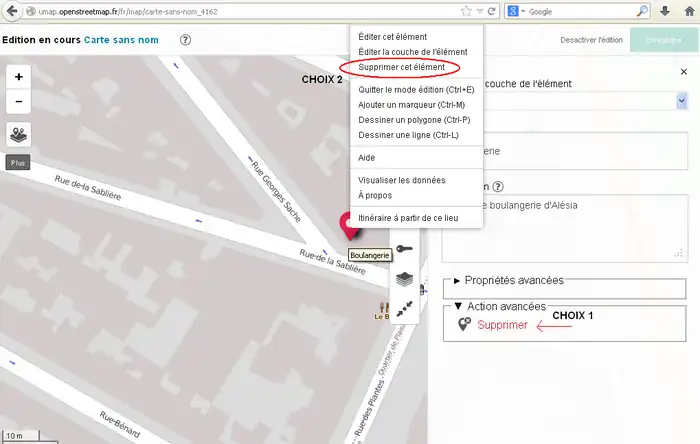Click the key permissions icon
The image size is (700, 444).
click(x=405, y=249)
